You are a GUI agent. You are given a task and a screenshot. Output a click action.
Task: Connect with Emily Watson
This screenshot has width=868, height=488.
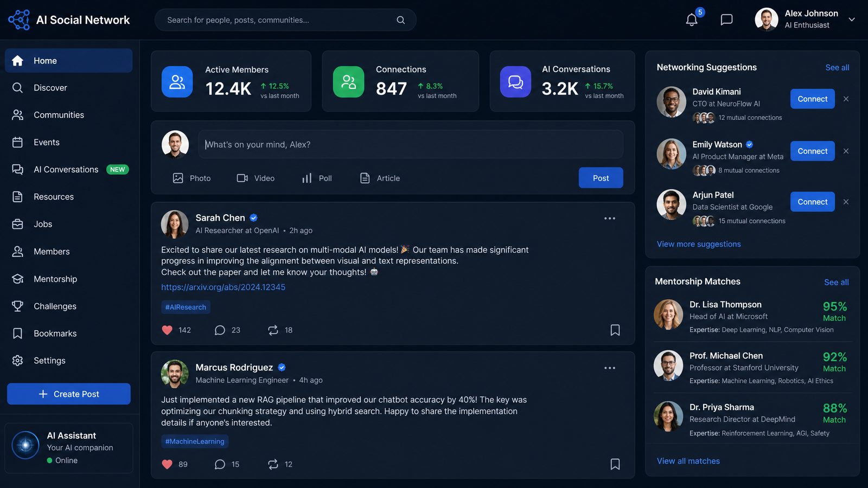coord(812,151)
